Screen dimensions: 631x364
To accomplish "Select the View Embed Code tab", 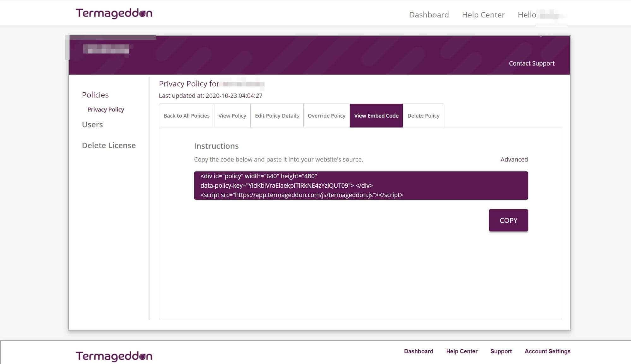I will click(x=376, y=115).
